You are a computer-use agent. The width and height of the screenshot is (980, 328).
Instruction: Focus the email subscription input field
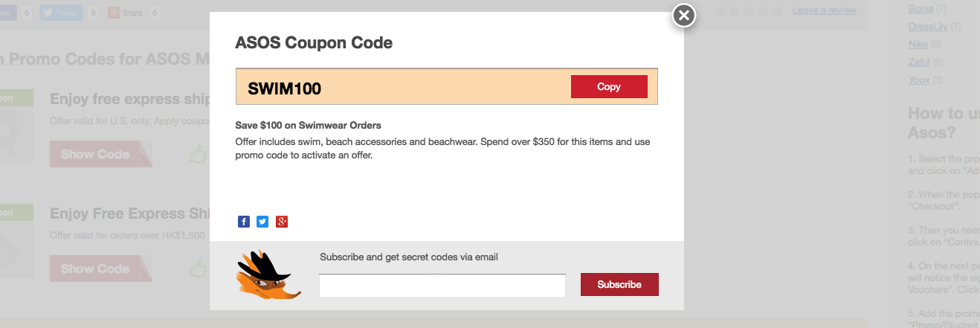coord(442,285)
